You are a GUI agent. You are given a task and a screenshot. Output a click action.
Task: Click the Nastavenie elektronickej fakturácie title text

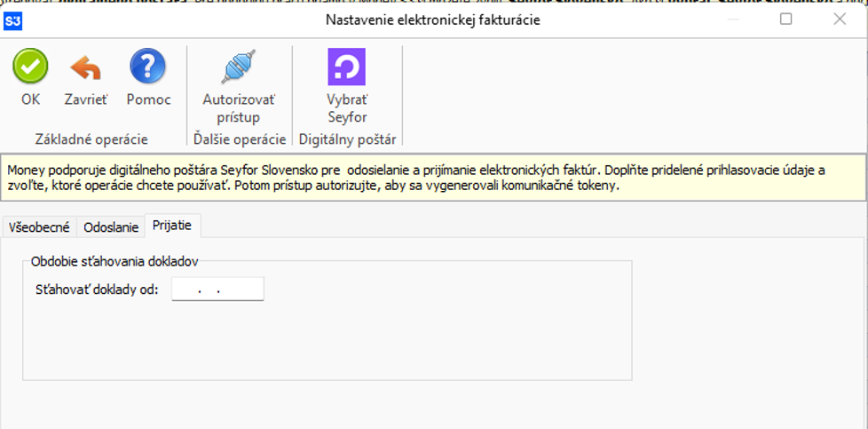[432, 20]
